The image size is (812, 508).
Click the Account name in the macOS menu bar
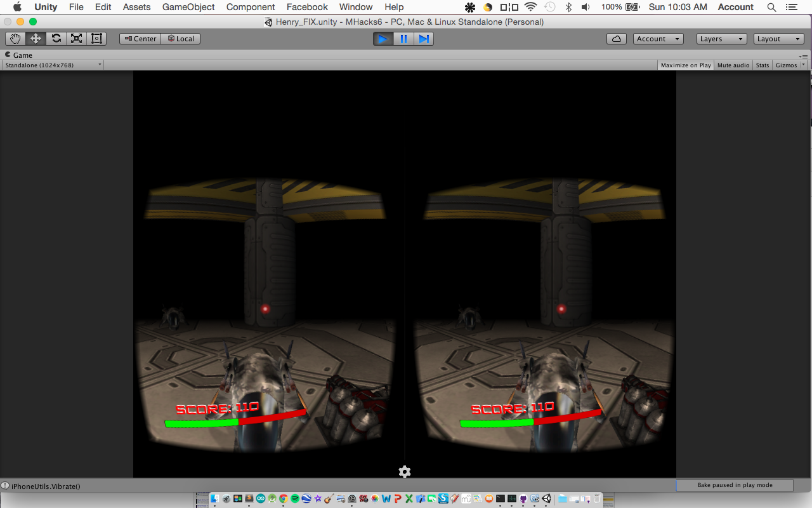click(735, 7)
